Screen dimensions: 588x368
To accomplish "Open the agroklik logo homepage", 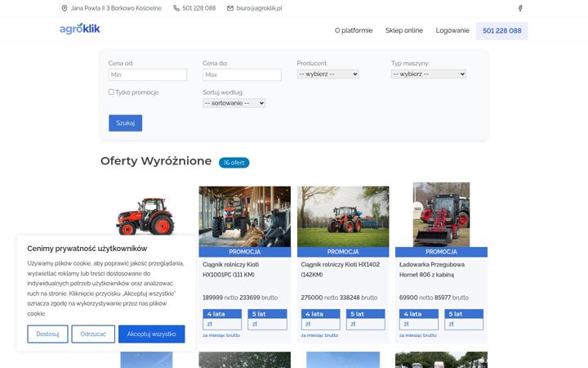I will [x=80, y=29].
